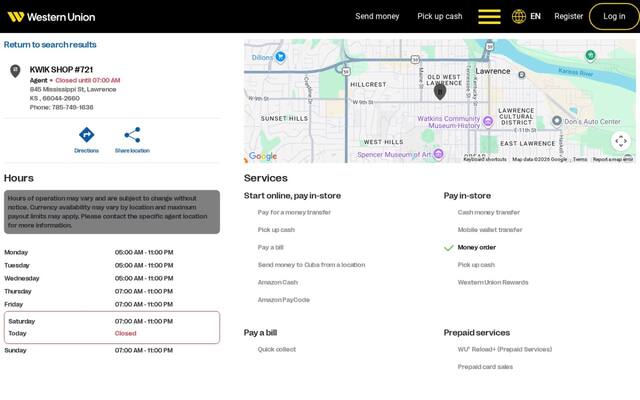
Task: Click the 845 Mississippi St address text
Action: [x=73, y=89]
